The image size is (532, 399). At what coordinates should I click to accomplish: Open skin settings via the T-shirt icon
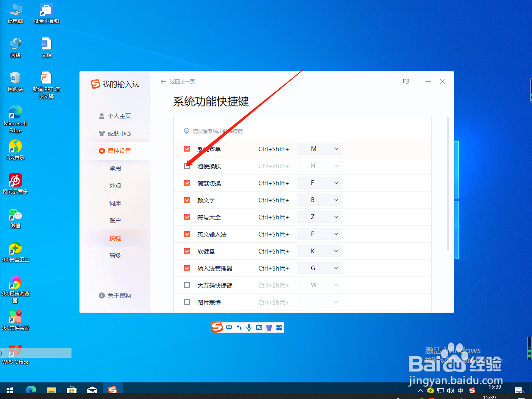point(269,328)
